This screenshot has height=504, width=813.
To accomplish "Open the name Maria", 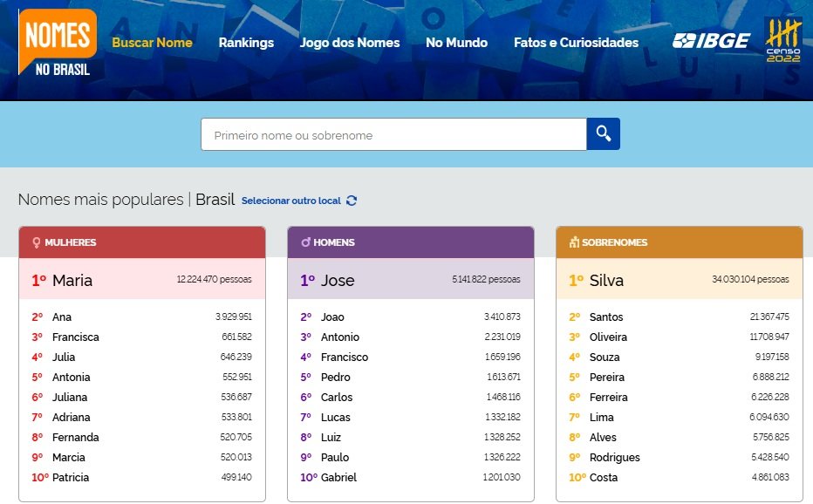I will click(x=73, y=281).
